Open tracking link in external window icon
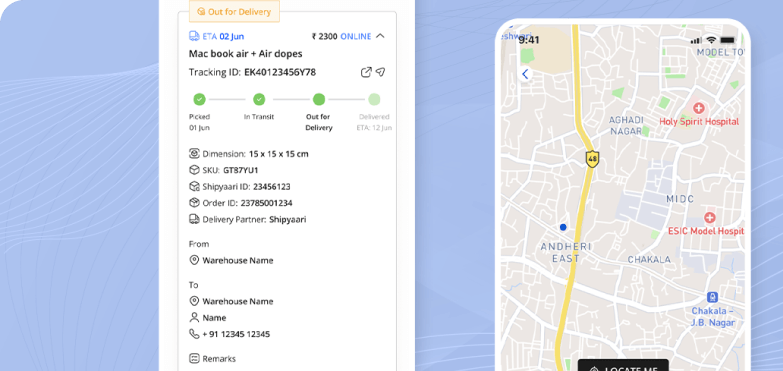Image resolution: width=783 pixels, height=371 pixels. click(366, 72)
